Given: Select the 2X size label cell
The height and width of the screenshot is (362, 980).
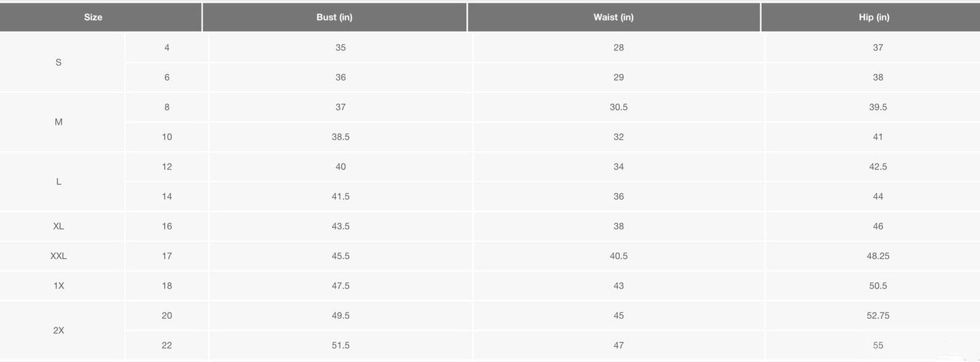Looking at the screenshot, I should click(58, 331).
